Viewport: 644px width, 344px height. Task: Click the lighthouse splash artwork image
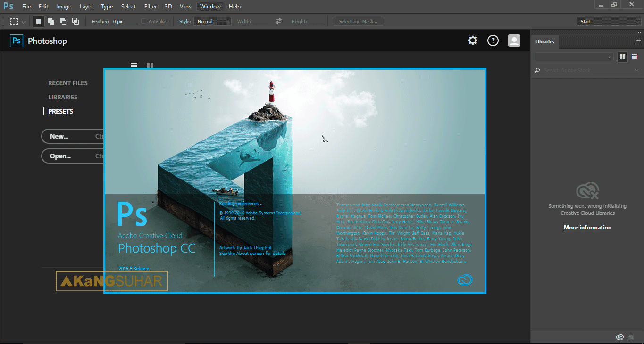tap(294, 132)
